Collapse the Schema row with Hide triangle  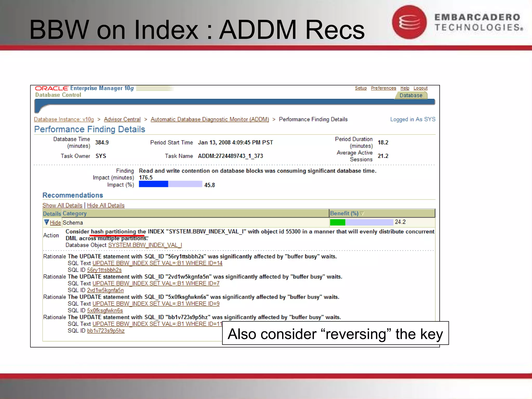coord(46,222)
